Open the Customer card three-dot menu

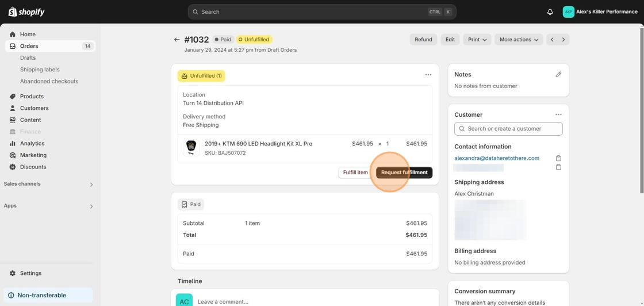coord(558,114)
